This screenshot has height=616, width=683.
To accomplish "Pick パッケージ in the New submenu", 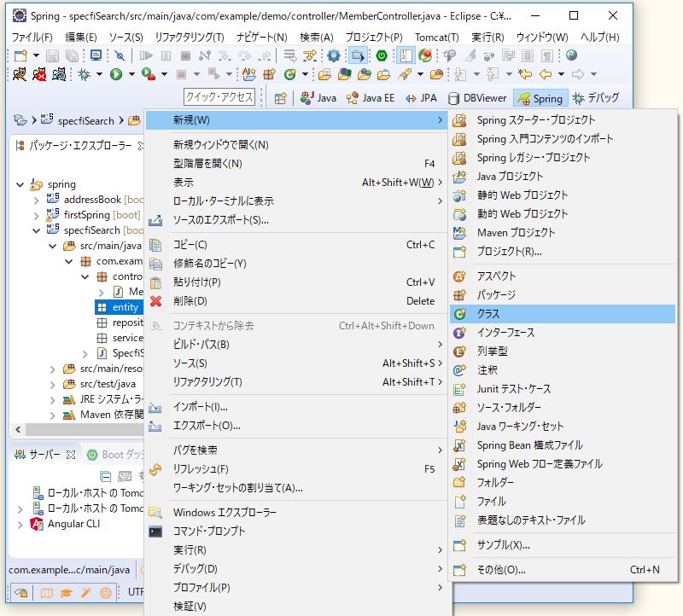I will pyautogui.click(x=562, y=295).
